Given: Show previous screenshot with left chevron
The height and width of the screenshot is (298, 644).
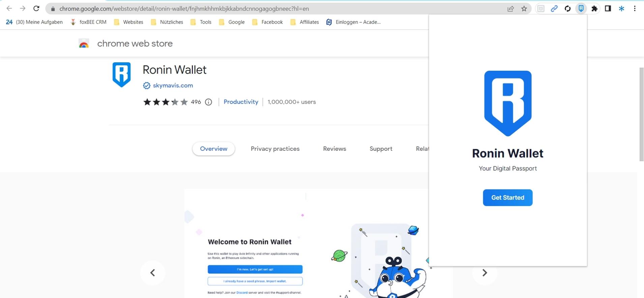Looking at the screenshot, I should click(x=153, y=273).
